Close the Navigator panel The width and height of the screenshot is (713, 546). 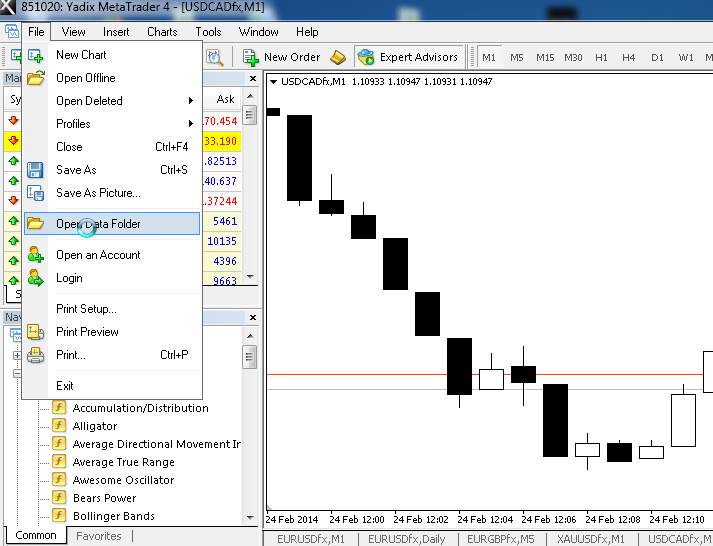point(253,317)
